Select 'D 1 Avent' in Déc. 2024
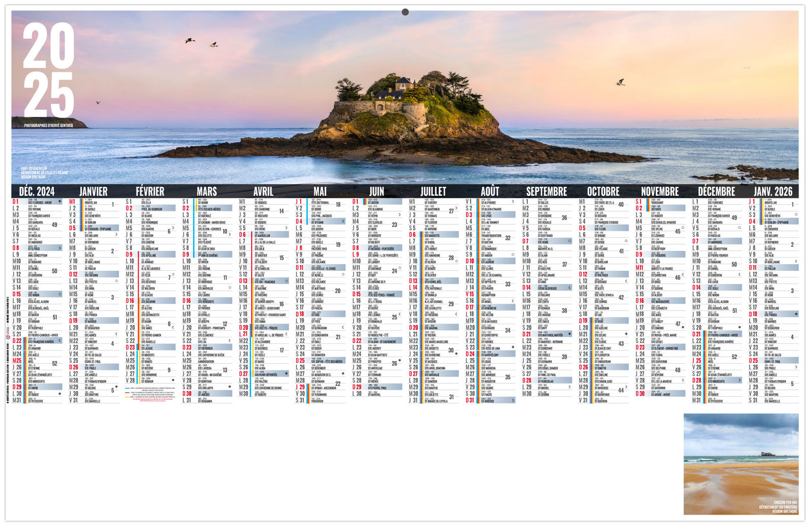This screenshot has width=812, height=526. 37,202
